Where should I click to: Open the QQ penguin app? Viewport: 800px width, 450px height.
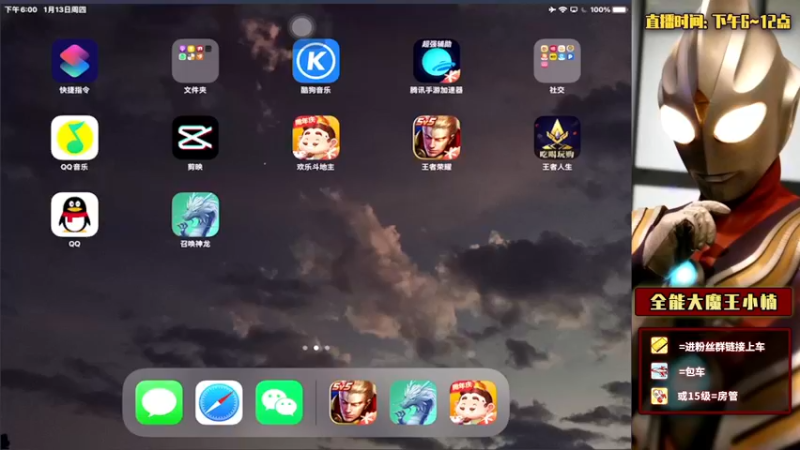click(74, 215)
